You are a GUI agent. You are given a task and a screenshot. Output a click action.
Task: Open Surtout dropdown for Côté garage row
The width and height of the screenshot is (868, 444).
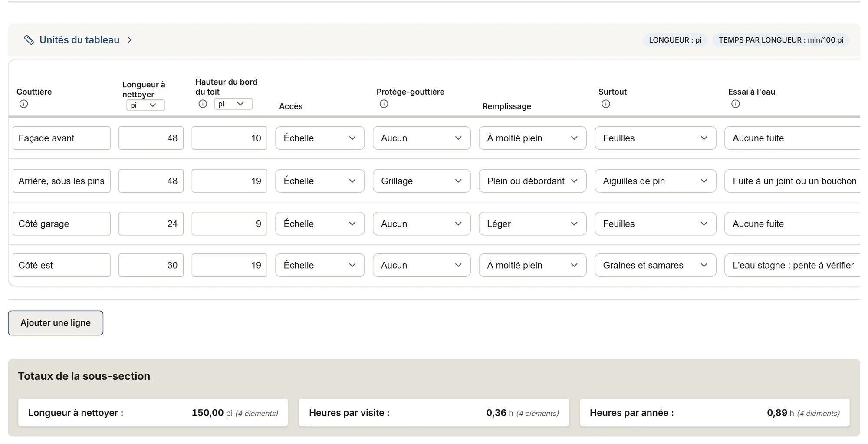pos(655,224)
